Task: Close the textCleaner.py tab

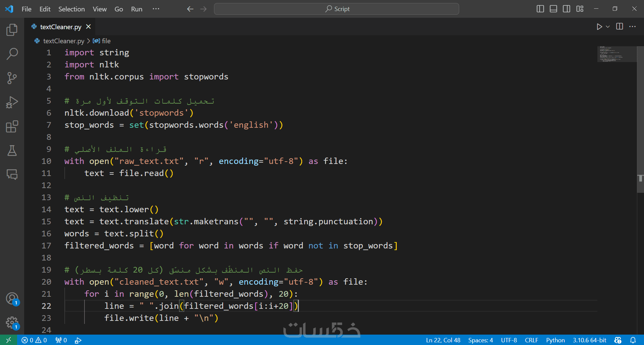Action: click(88, 26)
